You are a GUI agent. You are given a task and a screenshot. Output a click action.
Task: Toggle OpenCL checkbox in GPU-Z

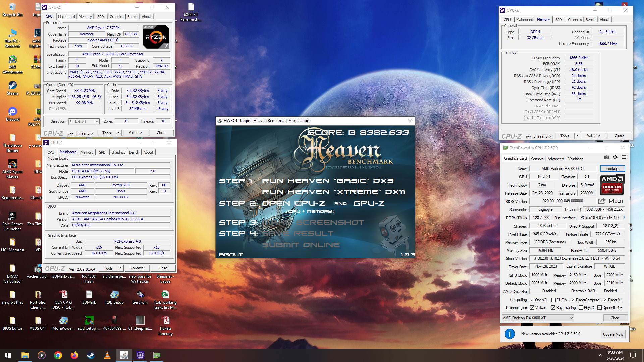[x=532, y=300]
